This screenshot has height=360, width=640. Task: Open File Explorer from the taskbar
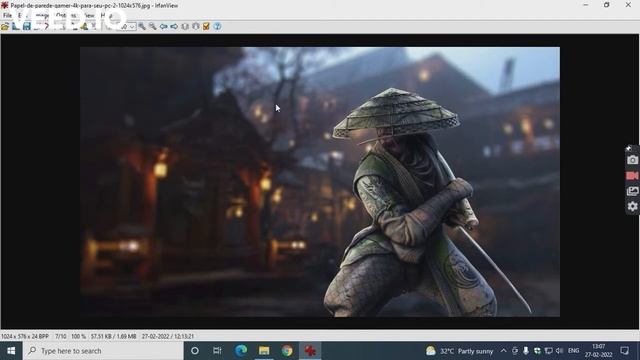coord(264,351)
